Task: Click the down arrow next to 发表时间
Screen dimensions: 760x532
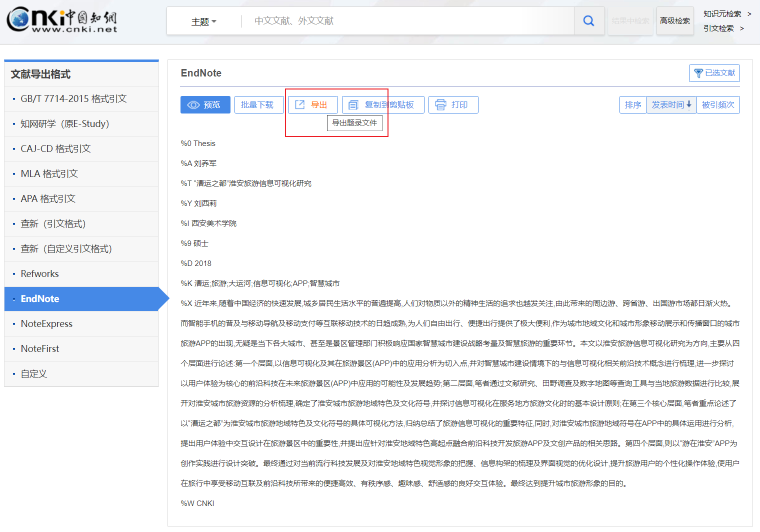Action: click(x=689, y=104)
